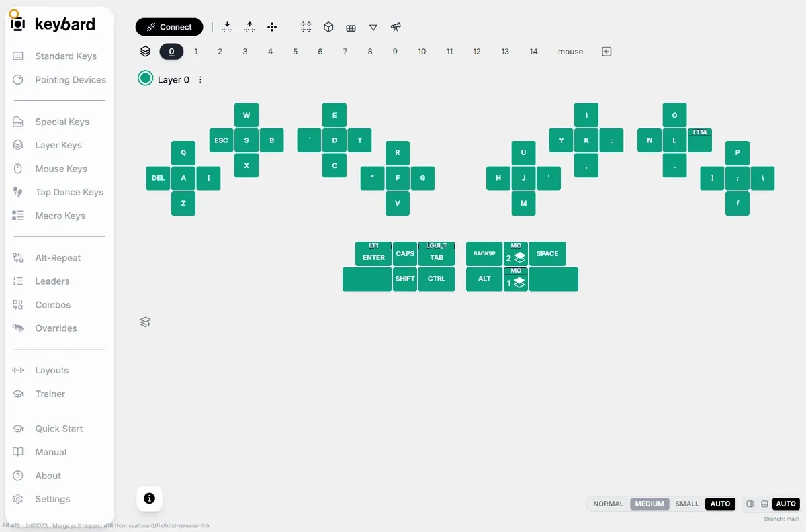Switch to layer tab 7
The width and height of the screenshot is (806, 532).
[x=345, y=52]
